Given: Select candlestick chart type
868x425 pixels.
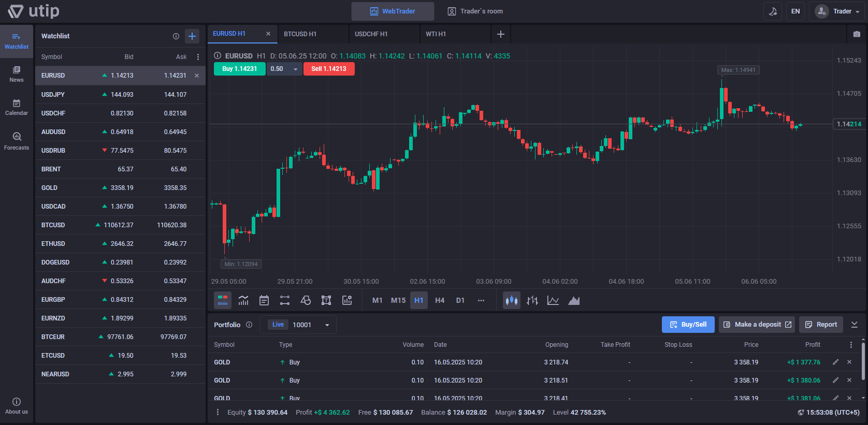Looking at the screenshot, I should pyautogui.click(x=512, y=300).
